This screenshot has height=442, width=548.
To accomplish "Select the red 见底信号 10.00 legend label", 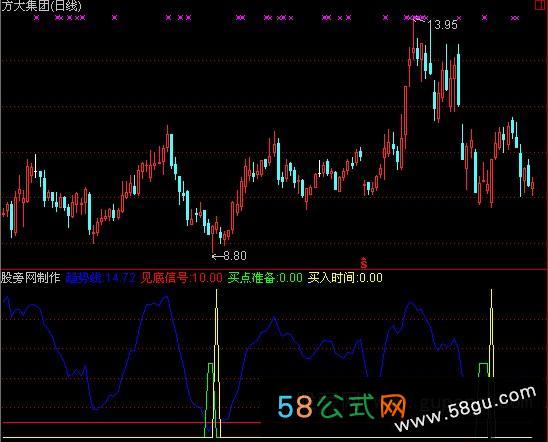I will (x=181, y=278).
